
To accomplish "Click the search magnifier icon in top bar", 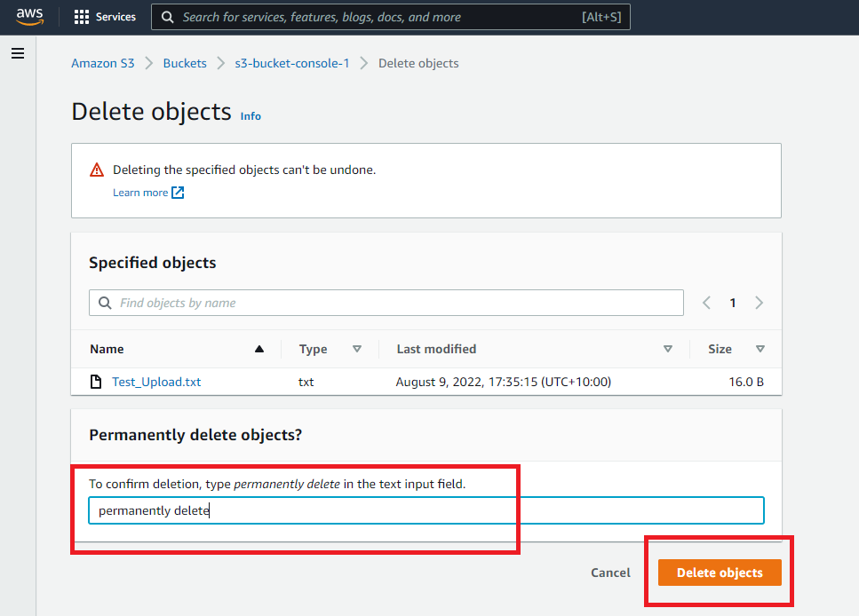I will [168, 17].
